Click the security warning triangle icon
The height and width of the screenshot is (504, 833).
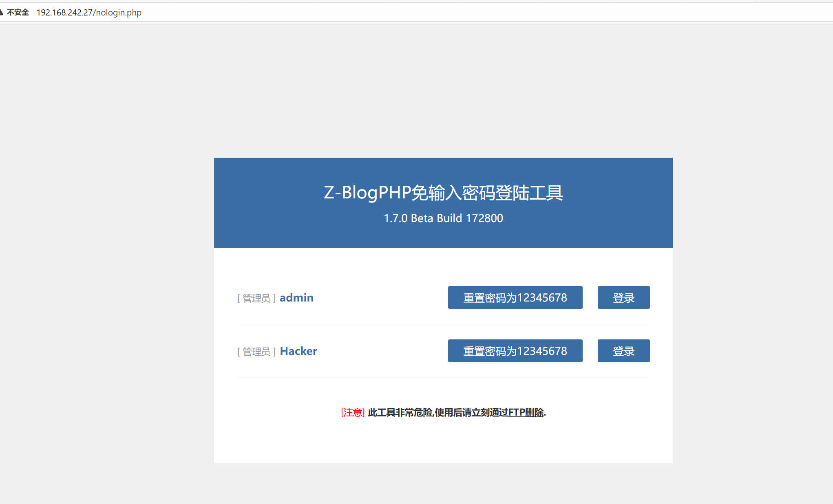[x=1, y=12]
